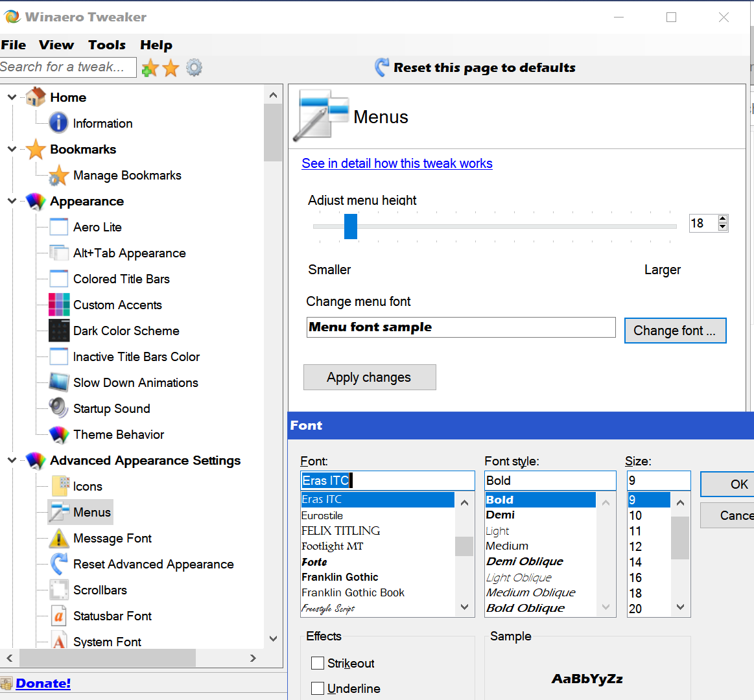Click the Reset Advanced Appearance arrow icon
The height and width of the screenshot is (700, 754).
[x=58, y=564]
